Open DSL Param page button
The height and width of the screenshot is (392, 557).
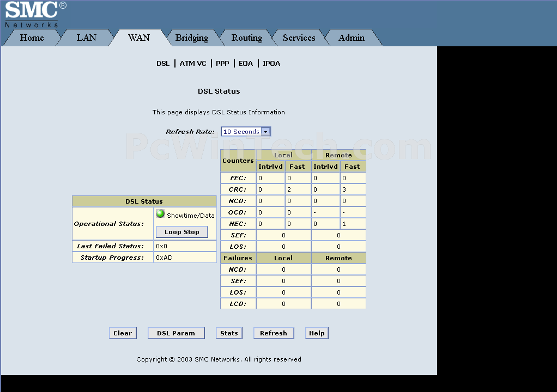pyautogui.click(x=176, y=333)
